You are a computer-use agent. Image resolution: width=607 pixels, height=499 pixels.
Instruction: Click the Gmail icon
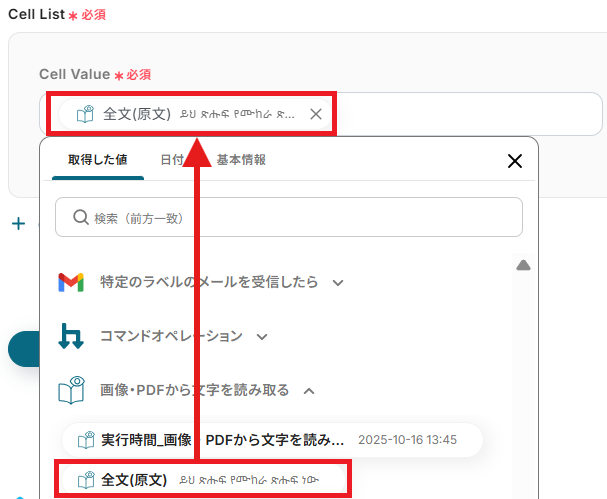pyautogui.click(x=71, y=282)
